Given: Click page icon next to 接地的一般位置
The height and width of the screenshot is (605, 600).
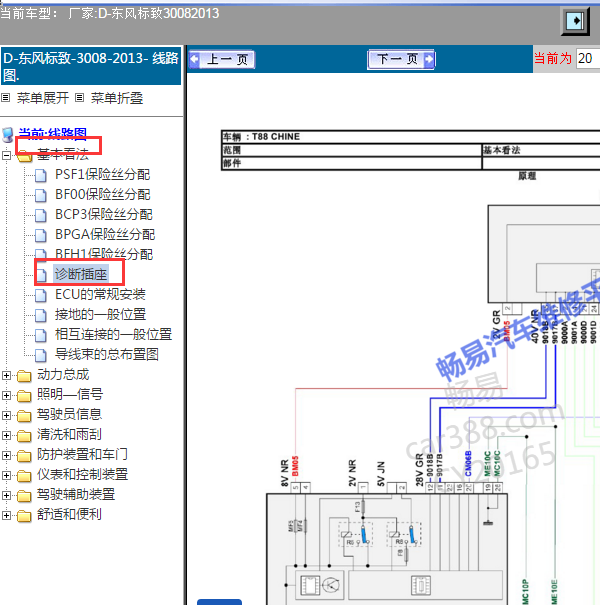Looking at the screenshot, I should click(x=41, y=316).
